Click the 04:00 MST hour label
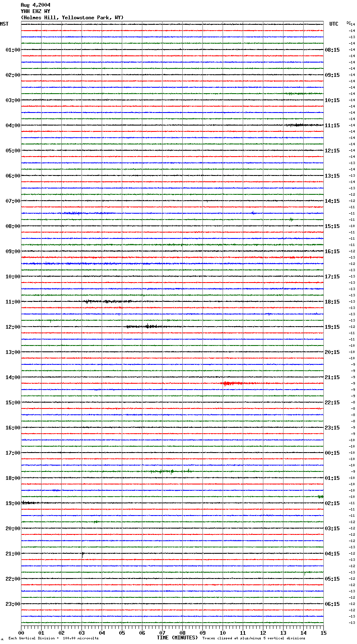 (13, 126)
